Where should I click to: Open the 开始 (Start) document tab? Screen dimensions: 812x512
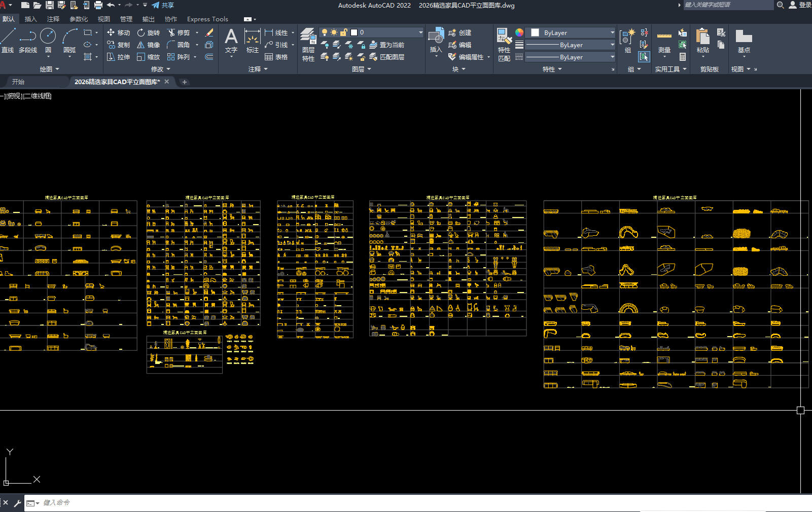point(18,82)
